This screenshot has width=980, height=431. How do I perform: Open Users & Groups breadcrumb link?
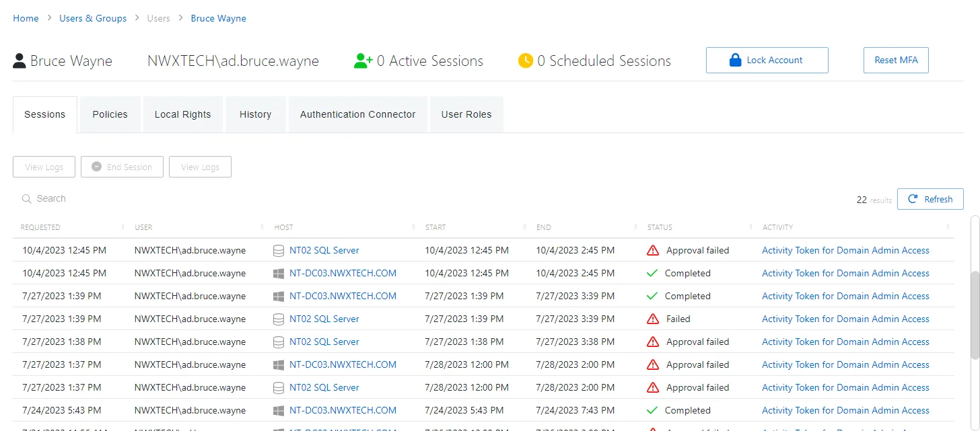point(93,18)
